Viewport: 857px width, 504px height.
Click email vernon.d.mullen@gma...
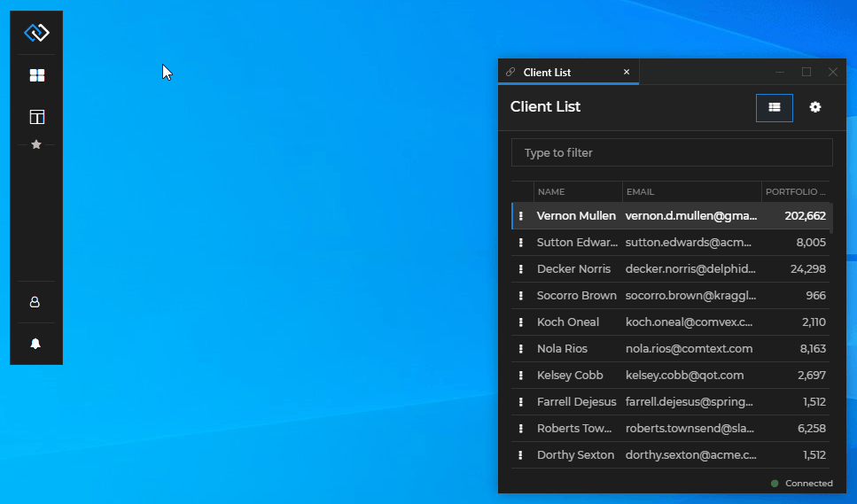click(x=691, y=216)
